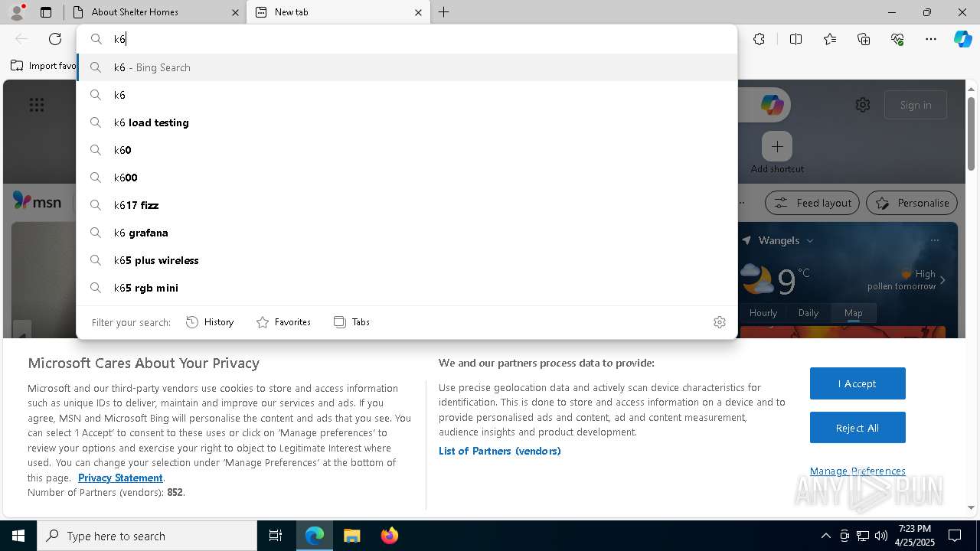Expand Wangels location dropdown
Screen dimensions: 980x551
coord(810,240)
